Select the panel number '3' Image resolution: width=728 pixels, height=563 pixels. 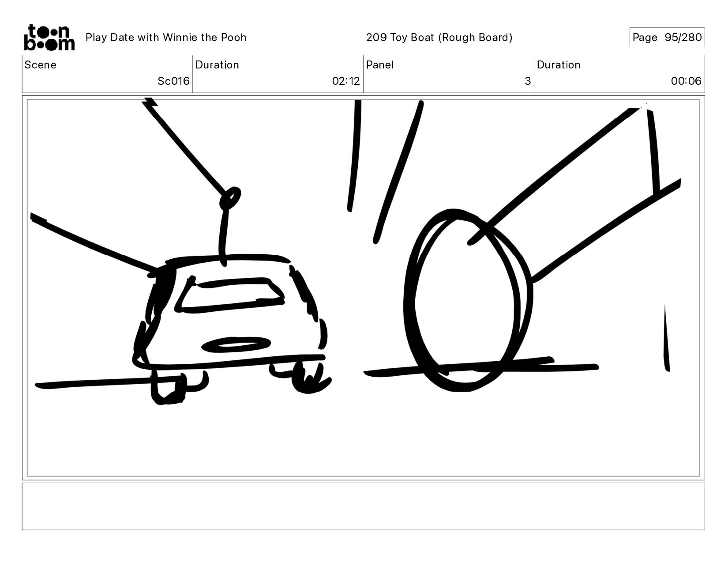pyautogui.click(x=528, y=81)
